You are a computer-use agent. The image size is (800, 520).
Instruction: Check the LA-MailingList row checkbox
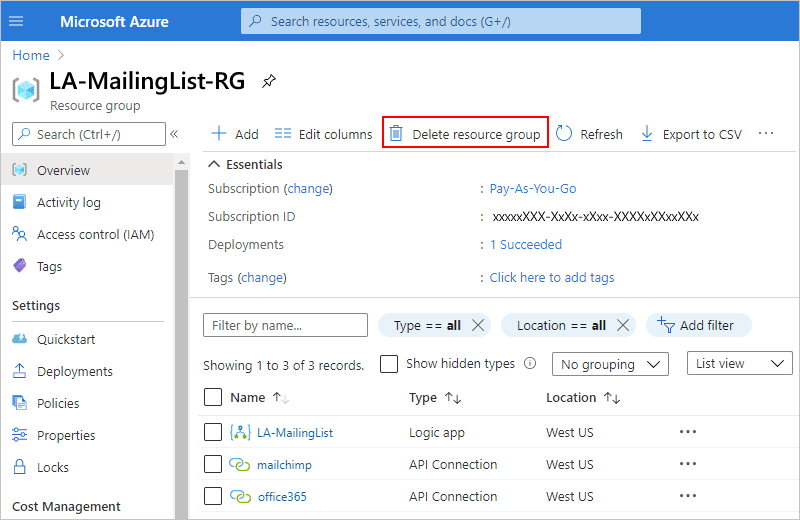(213, 432)
